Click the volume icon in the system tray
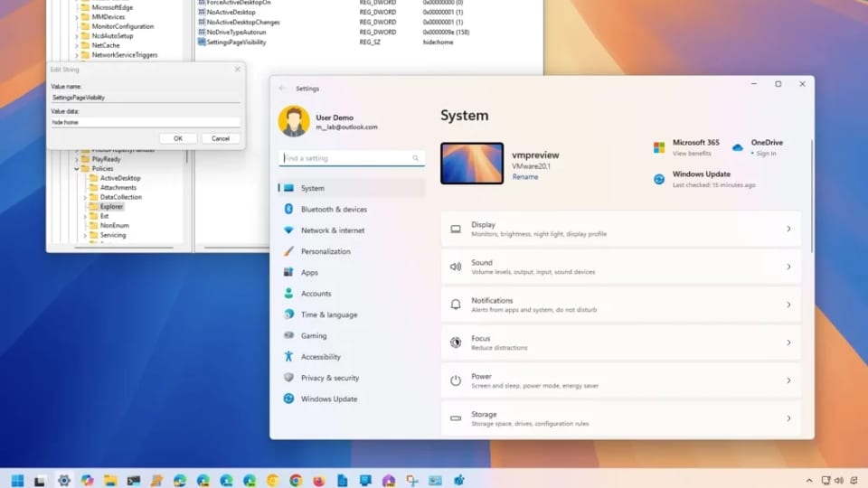The image size is (868, 488). pos(839,480)
